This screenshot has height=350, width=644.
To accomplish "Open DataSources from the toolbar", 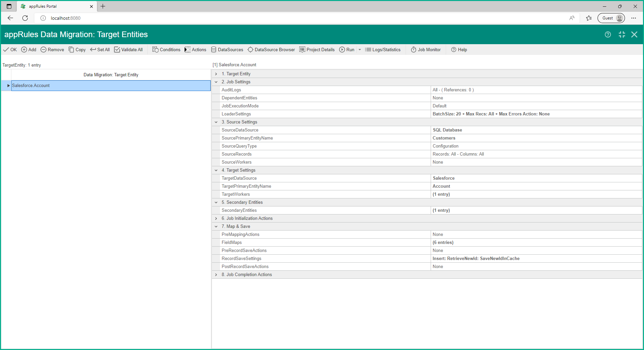I will tap(227, 50).
